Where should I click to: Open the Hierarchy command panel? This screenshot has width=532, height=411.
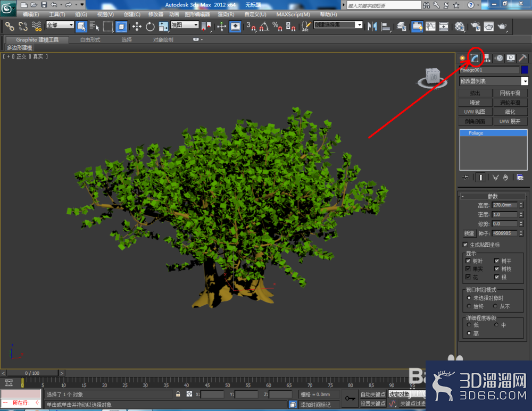click(487, 58)
